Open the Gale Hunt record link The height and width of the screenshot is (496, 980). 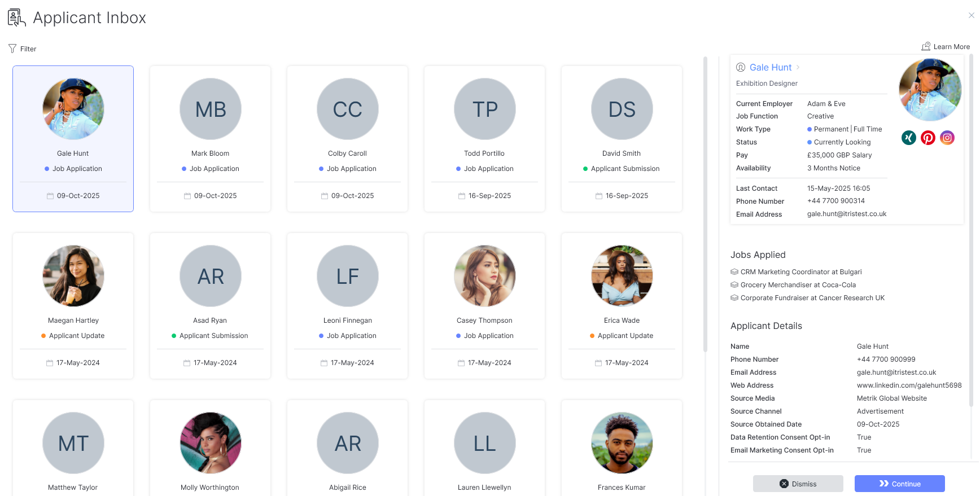coord(770,68)
